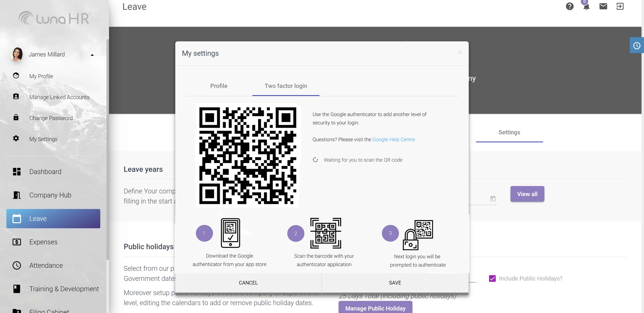Toggle Include Public Holidays checkbox

click(492, 278)
